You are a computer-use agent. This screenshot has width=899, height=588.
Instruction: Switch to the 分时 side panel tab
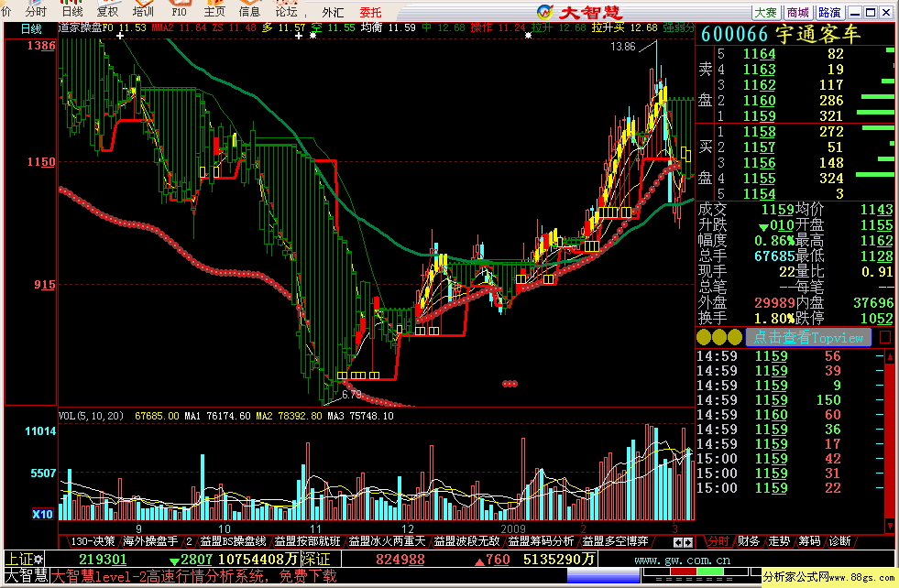click(718, 541)
